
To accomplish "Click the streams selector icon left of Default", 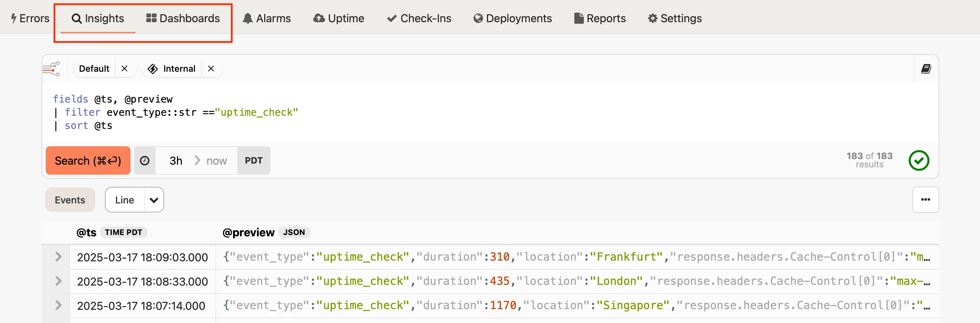I will coord(52,69).
